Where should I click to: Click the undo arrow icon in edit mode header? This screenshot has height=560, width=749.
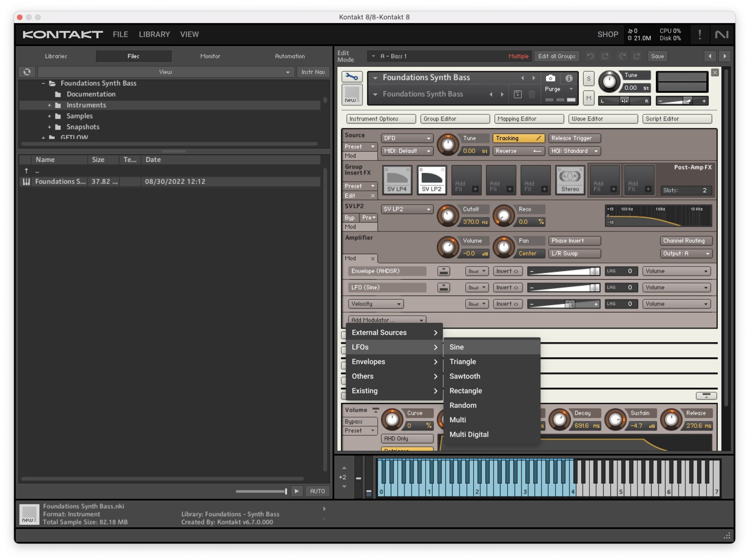(589, 56)
